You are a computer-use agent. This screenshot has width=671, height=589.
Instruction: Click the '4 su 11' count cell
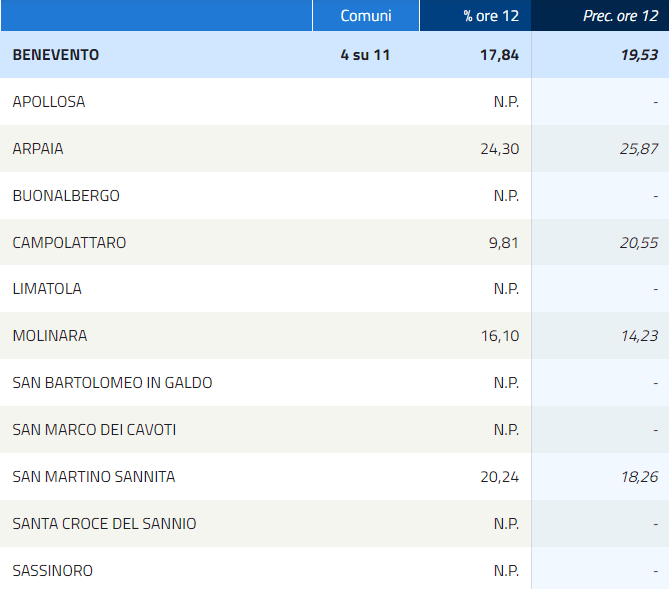click(x=365, y=55)
